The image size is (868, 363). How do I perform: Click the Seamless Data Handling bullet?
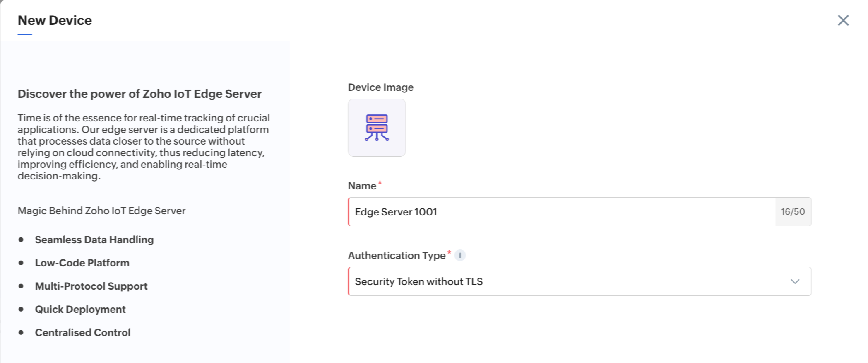click(94, 240)
